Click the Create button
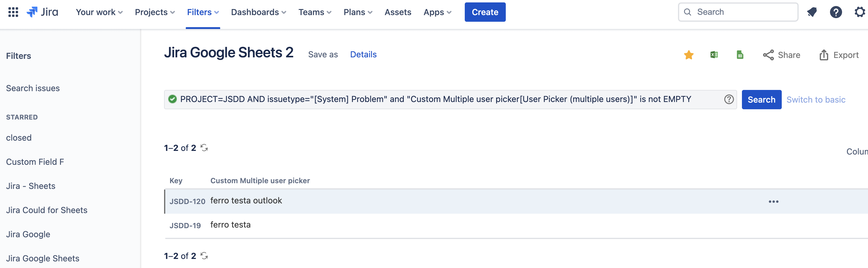 (485, 12)
